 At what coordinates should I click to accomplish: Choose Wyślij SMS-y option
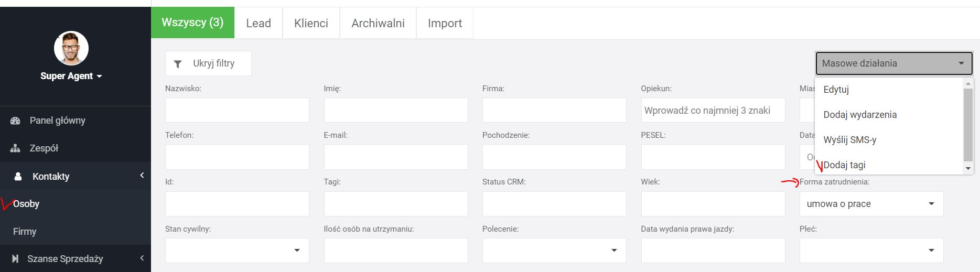coord(849,140)
